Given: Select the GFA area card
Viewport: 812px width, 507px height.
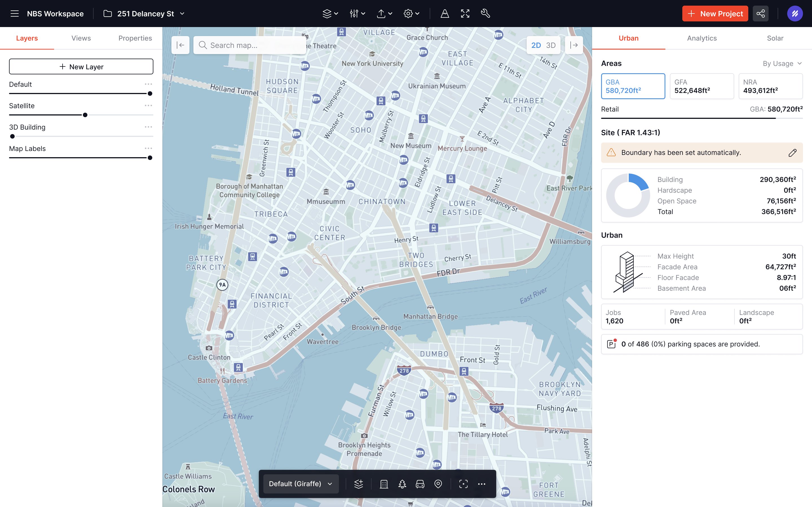Looking at the screenshot, I should point(701,86).
